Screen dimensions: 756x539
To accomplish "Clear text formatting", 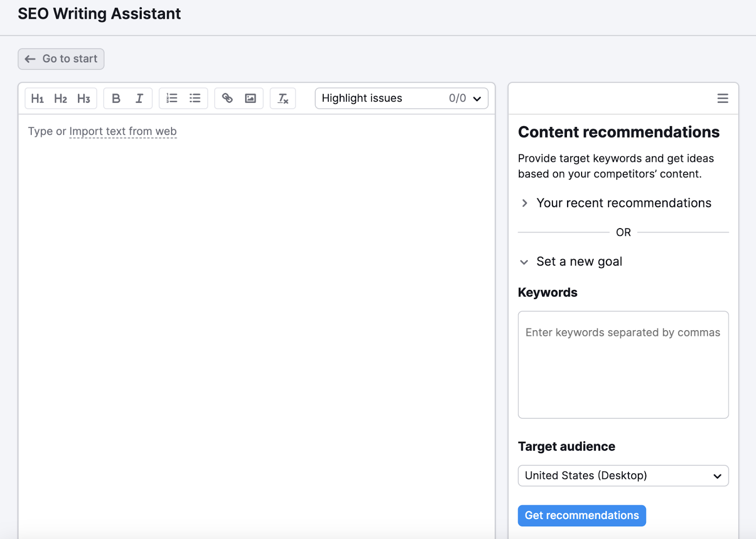I will [x=283, y=98].
